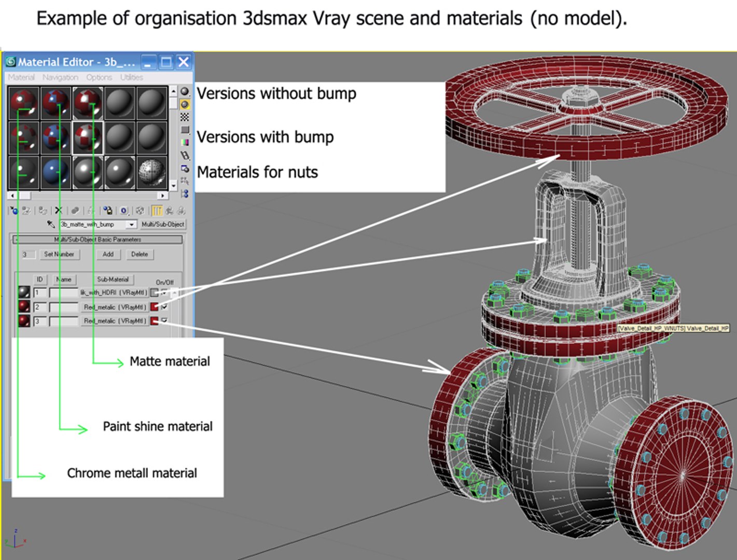
Task: Open the 3b_matte_with_bump name dropdown
Action: point(131,225)
